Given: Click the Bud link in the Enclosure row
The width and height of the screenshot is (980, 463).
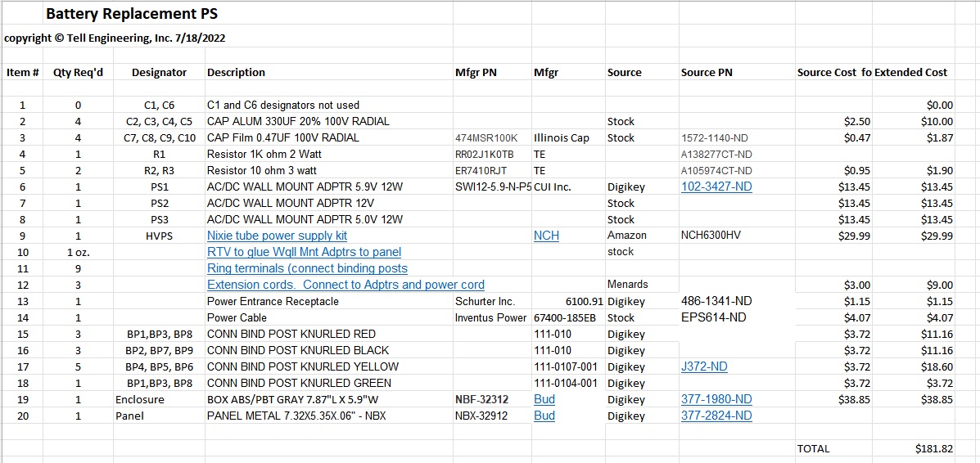Looking at the screenshot, I should click(544, 399).
